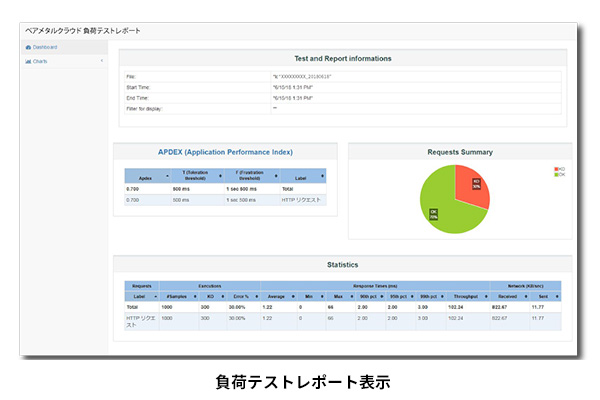Sort Statistics by Received KB/sec column
This screenshot has width=600, height=400.
click(x=513, y=296)
